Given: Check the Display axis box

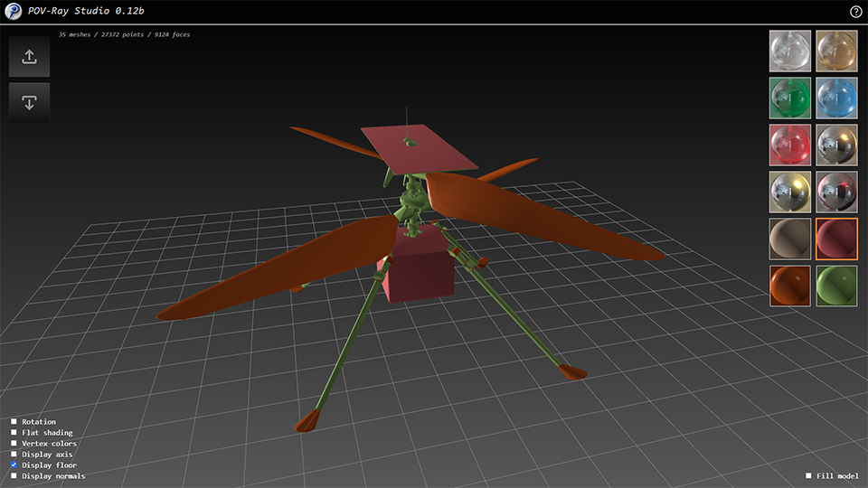Looking at the screenshot, I should point(14,455).
